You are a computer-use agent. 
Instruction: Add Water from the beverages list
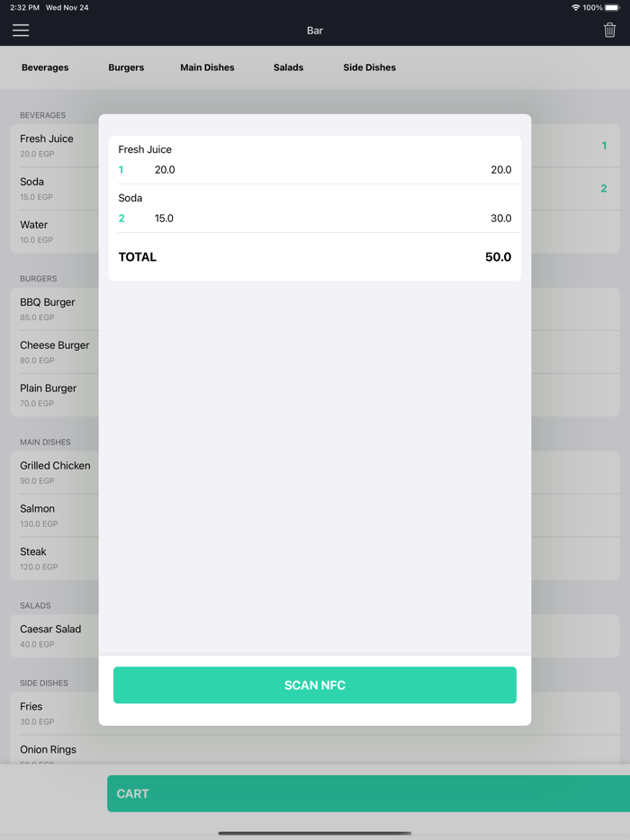36,231
